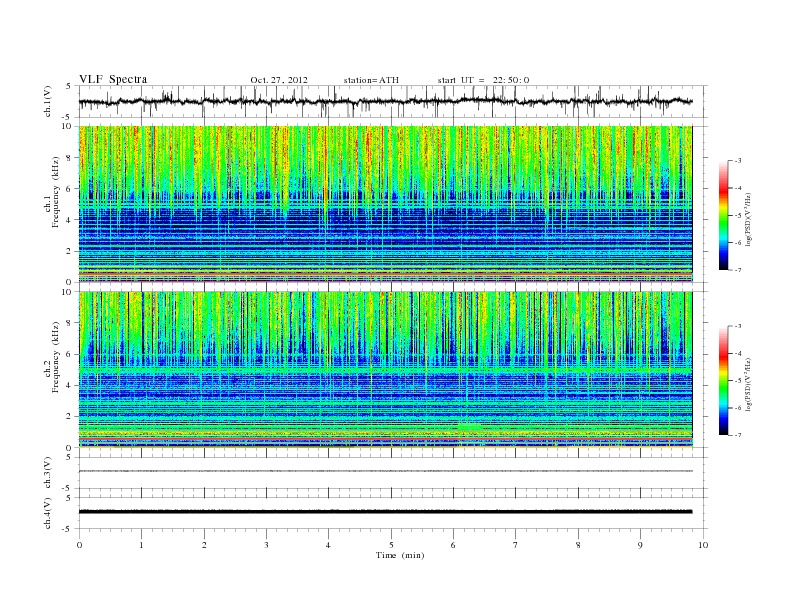
Task: Click the ch.3 voltage trace line
Action: pyautogui.click(x=385, y=471)
